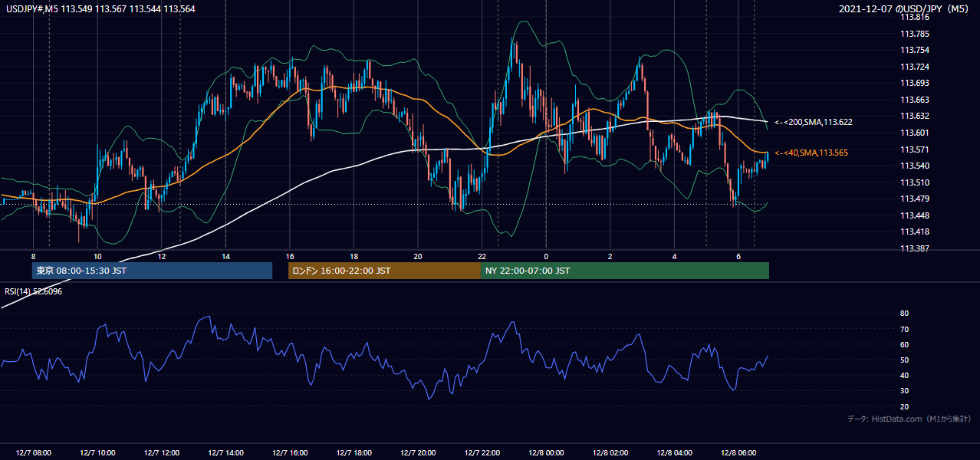The width and height of the screenshot is (980, 460).
Task: Click the bottom time label 12/7 16:00
Action: coord(289,453)
